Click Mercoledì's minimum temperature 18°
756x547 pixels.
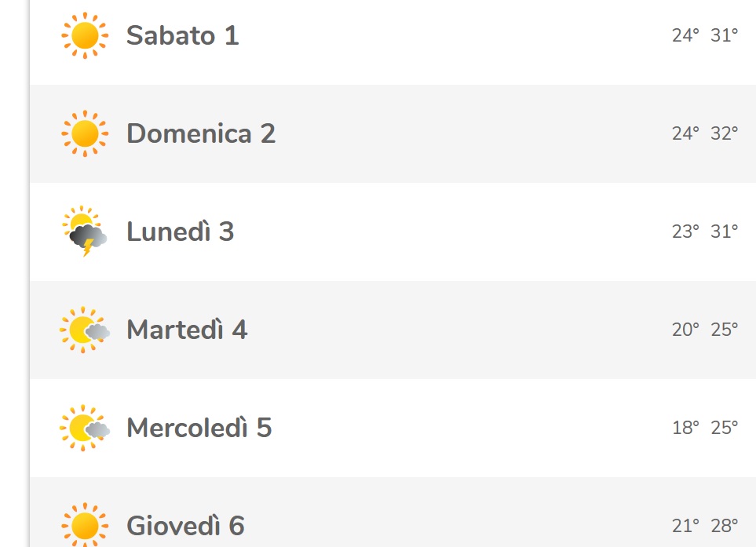(x=685, y=428)
